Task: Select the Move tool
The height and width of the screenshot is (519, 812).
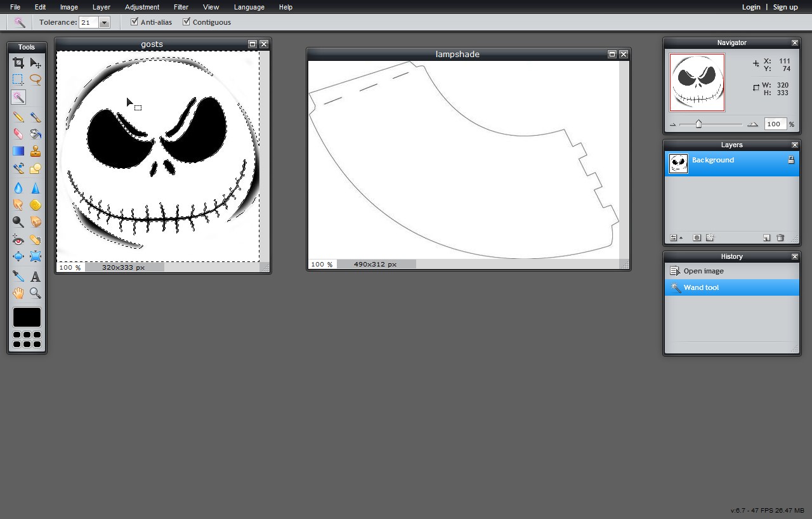Action: pyautogui.click(x=36, y=63)
